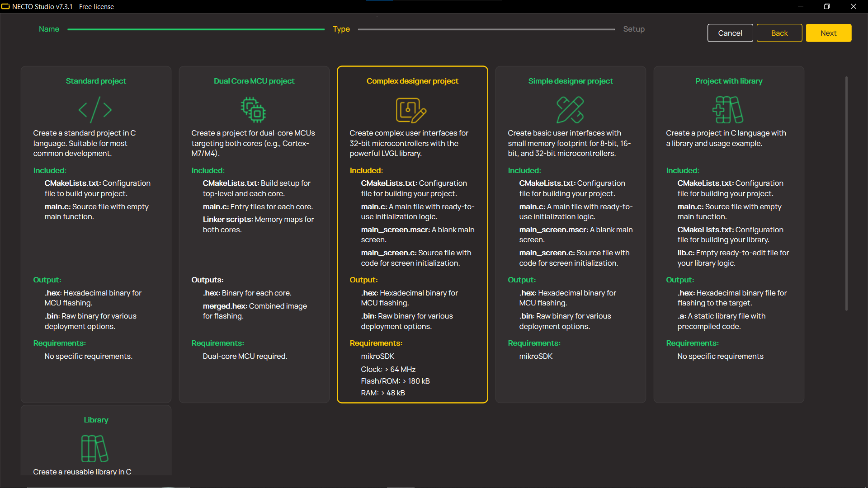Image resolution: width=868 pixels, height=488 pixels.
Task: Click the Complex designer project icon
Action: point(411,110)
